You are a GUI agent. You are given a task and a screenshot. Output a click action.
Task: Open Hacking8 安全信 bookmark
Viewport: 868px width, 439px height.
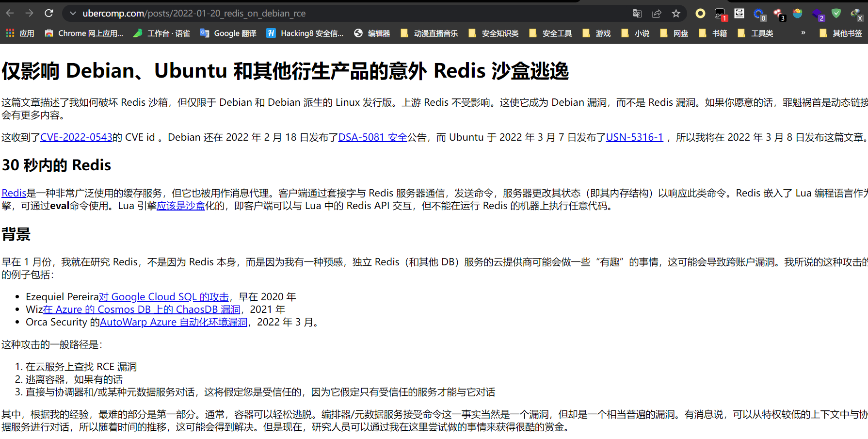pyautogui.click(x=305, y=33)
